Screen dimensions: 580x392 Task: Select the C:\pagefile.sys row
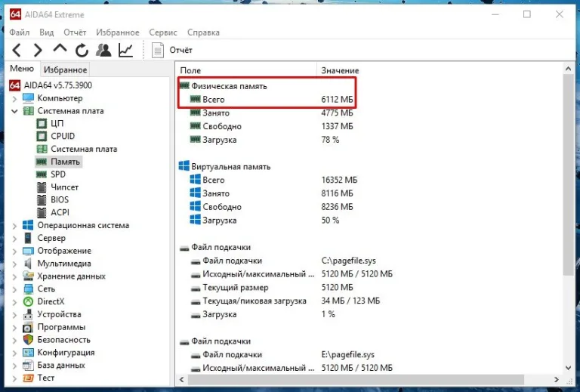pyautogui.click(x=283, y=261)
